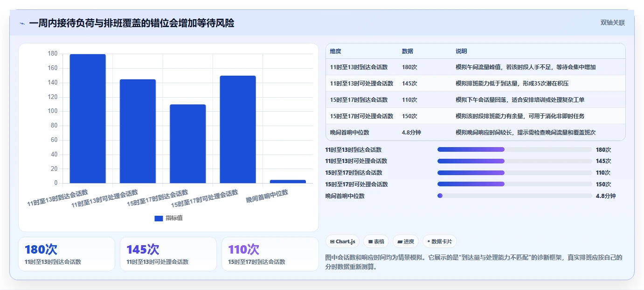
Task: Click the 110 bar for 15时至17时到达会话数
Action: [x=187, y=144]
